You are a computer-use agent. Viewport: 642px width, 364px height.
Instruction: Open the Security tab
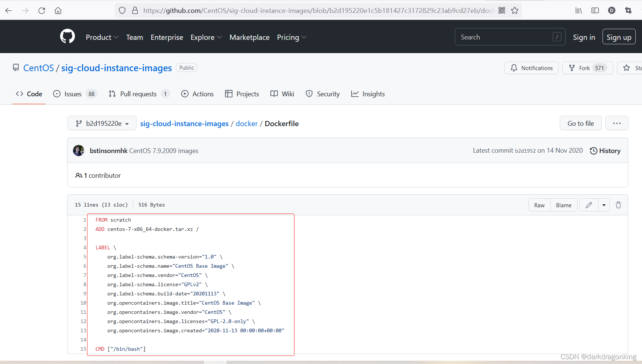(322, 94)
